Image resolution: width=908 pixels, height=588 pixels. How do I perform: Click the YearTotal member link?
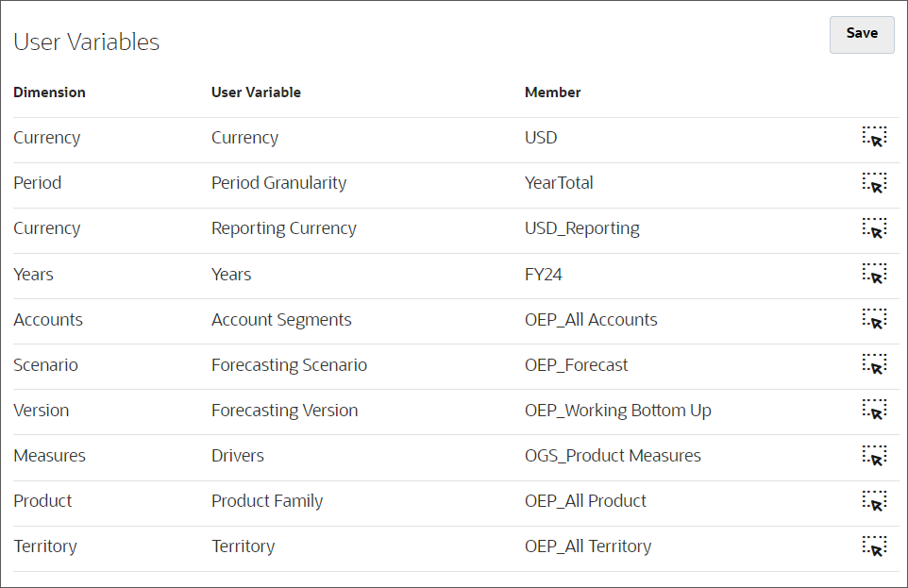559,184
